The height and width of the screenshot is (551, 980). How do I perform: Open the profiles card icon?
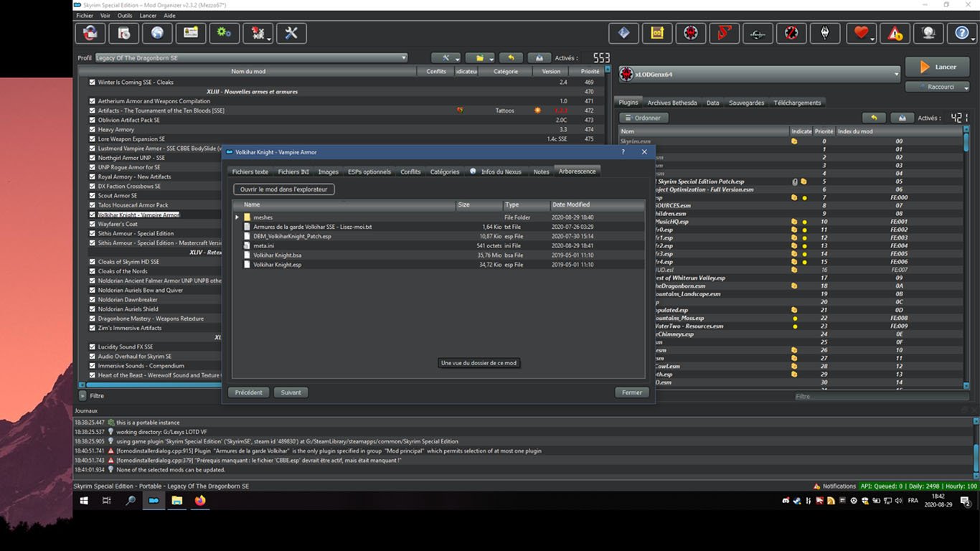[191, 33]
